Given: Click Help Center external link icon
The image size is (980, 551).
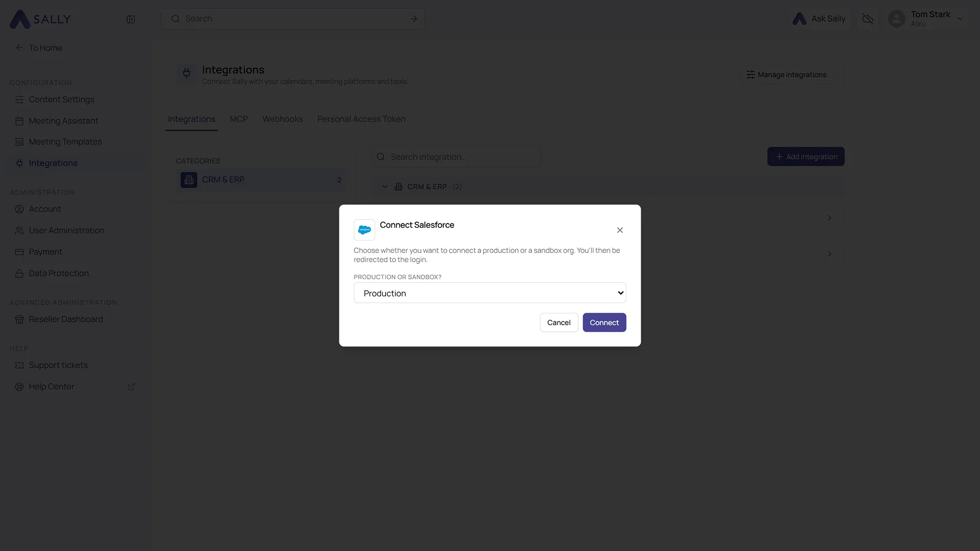Looking at the screenshot, I should tap(131, 386).
